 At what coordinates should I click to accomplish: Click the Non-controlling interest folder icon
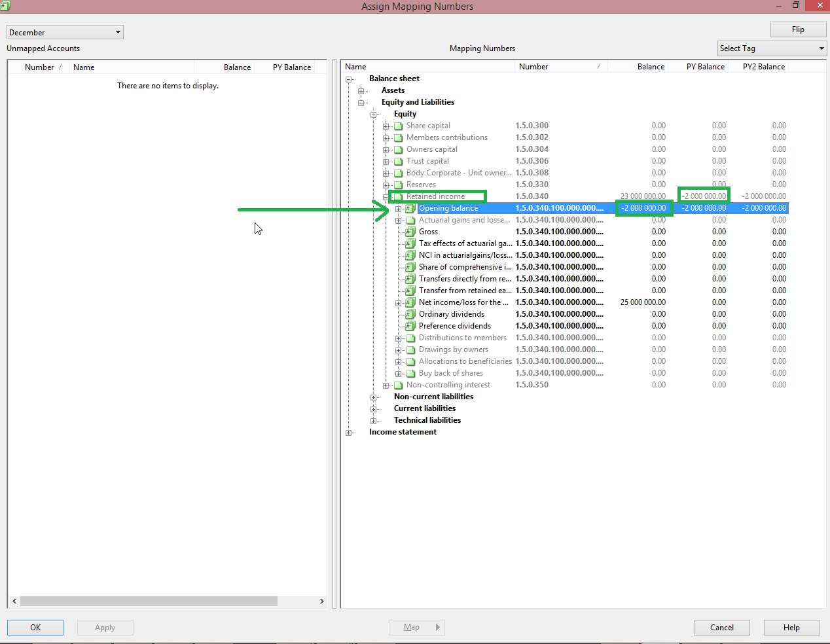pyautogui.click(x=398, y=385)
